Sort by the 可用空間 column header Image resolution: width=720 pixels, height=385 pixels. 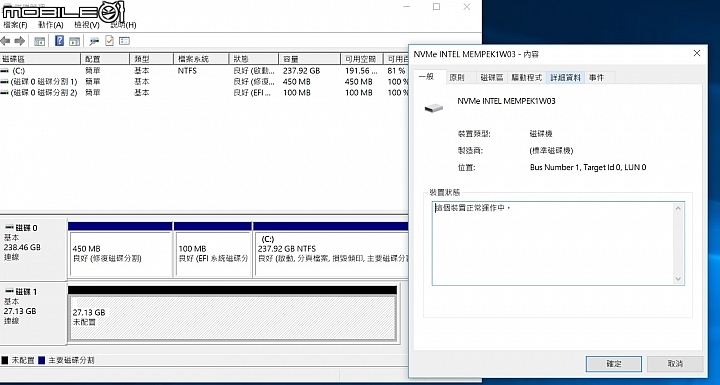(x=361, y=59)
